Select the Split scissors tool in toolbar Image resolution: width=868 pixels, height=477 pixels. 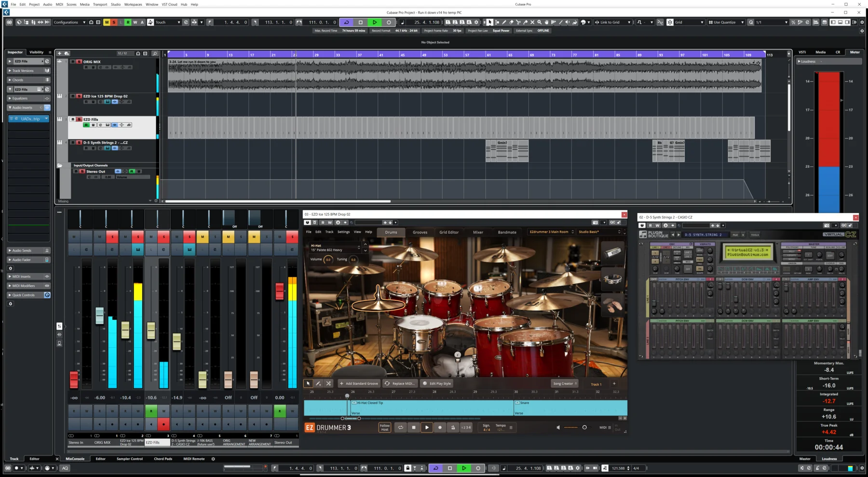[x=518, y=22]
